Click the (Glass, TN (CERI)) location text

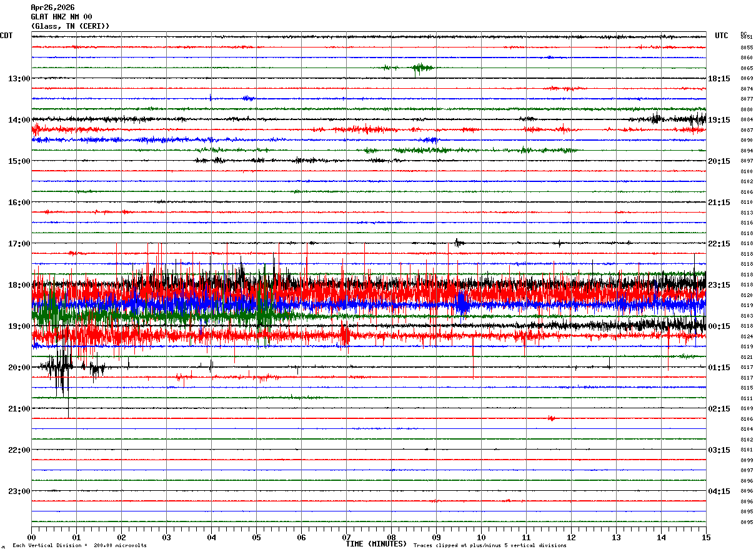[70, 26]
